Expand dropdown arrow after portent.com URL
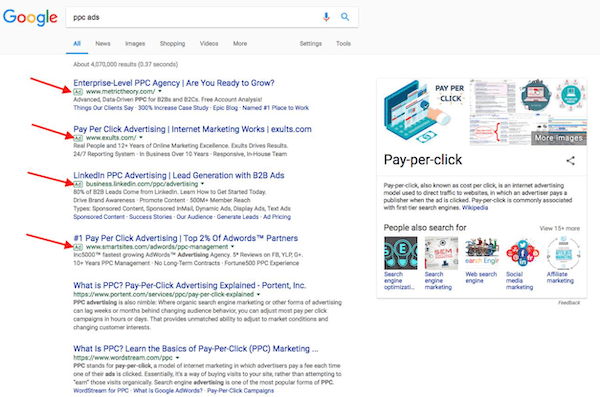The image size is (600, 397). pos(258,294)
